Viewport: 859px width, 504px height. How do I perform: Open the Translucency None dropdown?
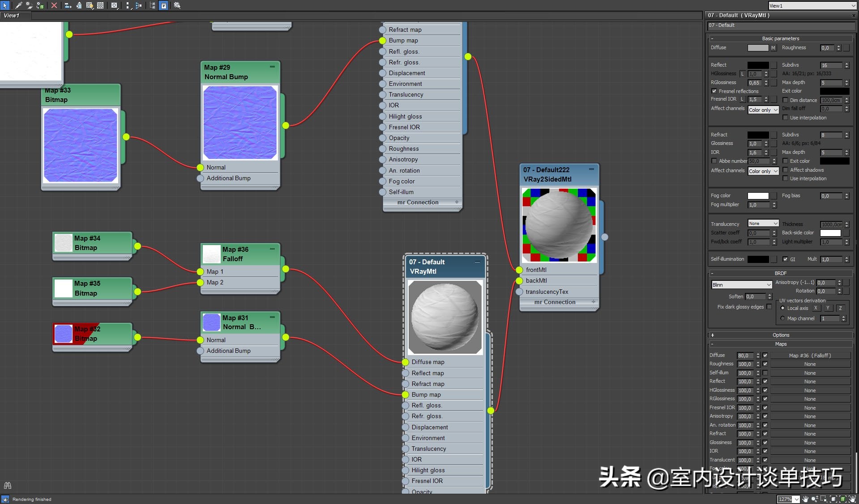763,224
